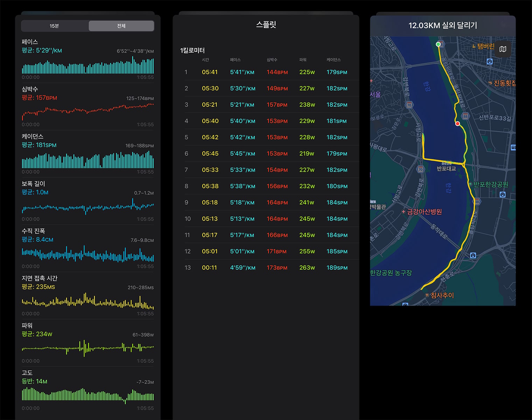Image resolution: width=532 pixels, height=420 pixels.
Task: Click the green route start marker
Action: click(438, 44)
